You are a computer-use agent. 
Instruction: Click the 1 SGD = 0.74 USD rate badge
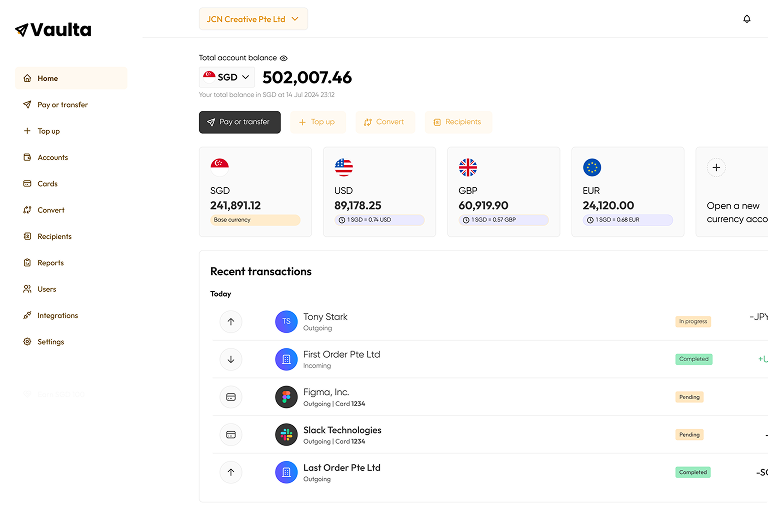[379, 220]
